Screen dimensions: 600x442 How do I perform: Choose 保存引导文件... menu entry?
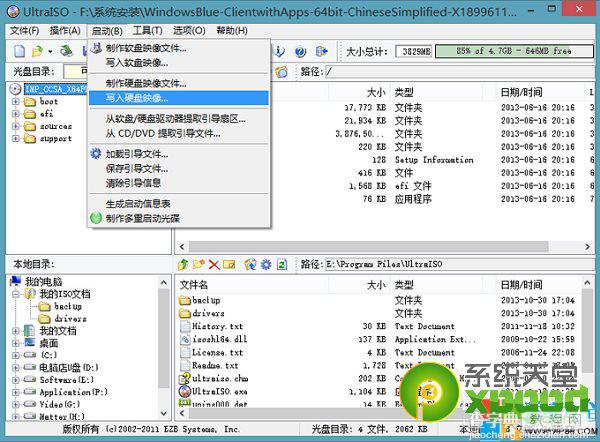click(x=179, y=168)
